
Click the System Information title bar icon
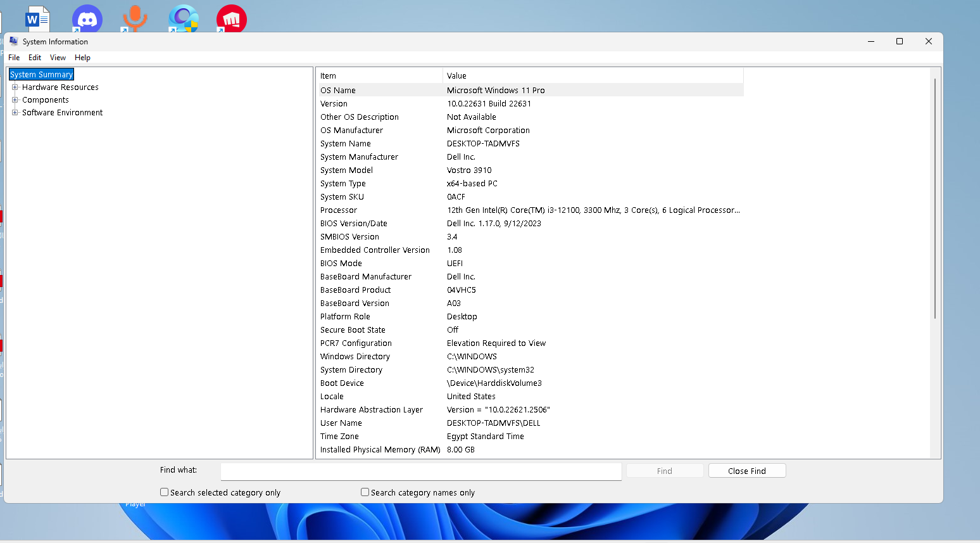[13, 41]
